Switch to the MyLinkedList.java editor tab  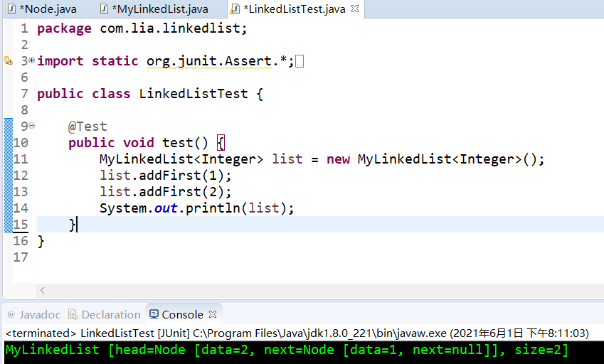[154, 9]
